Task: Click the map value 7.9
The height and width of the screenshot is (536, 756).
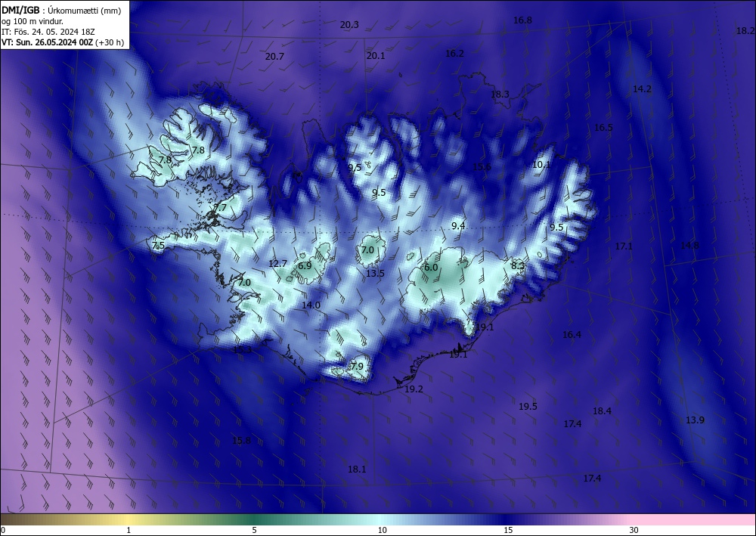Action: point(357,367)
